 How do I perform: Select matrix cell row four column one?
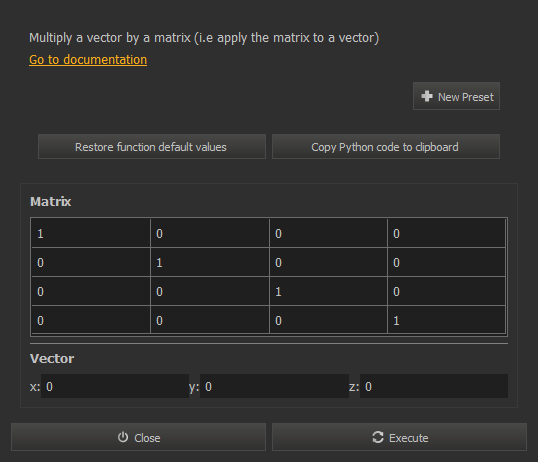[x=91, y=320]
